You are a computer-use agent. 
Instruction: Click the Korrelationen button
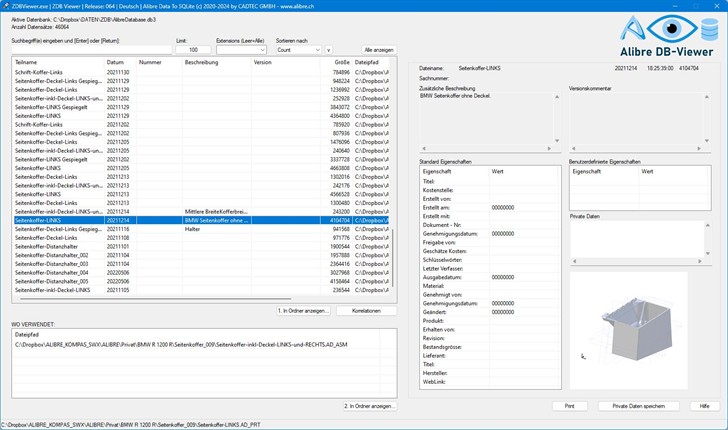click(366, 311)
